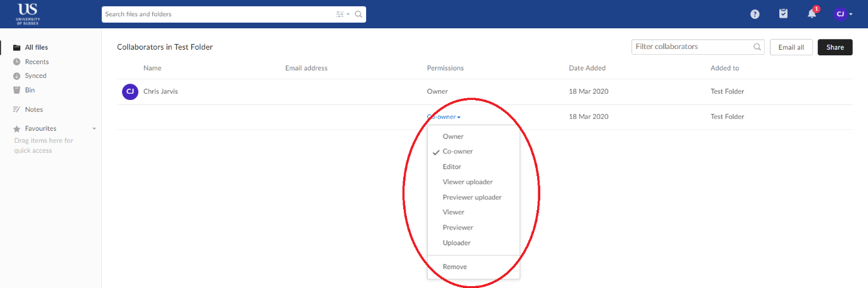The height and width of the screenshot is (288, 868).
Task: Choose Previewer uploader in permissions menu
Action: pos(474,197)
